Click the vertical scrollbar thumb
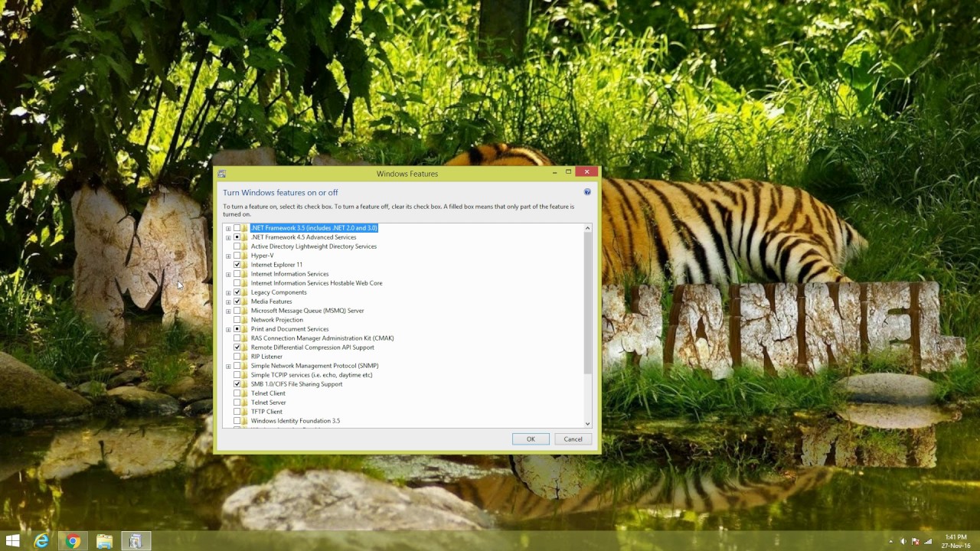The height and width of the screenshot is (551, 980). pos(588,303)
